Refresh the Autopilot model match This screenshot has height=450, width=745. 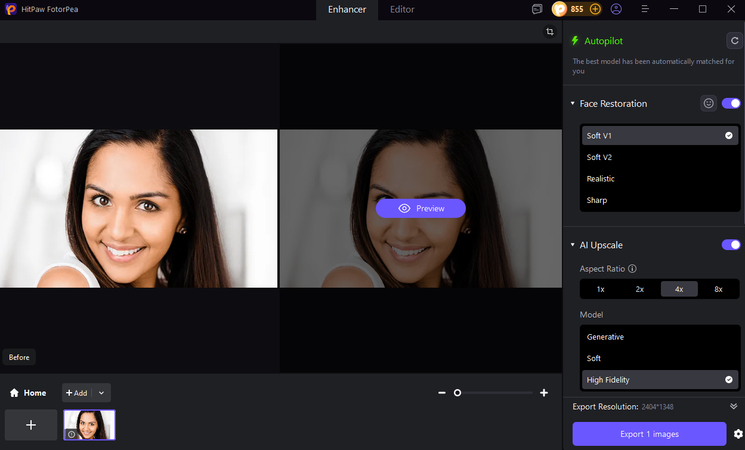point(733,41)
